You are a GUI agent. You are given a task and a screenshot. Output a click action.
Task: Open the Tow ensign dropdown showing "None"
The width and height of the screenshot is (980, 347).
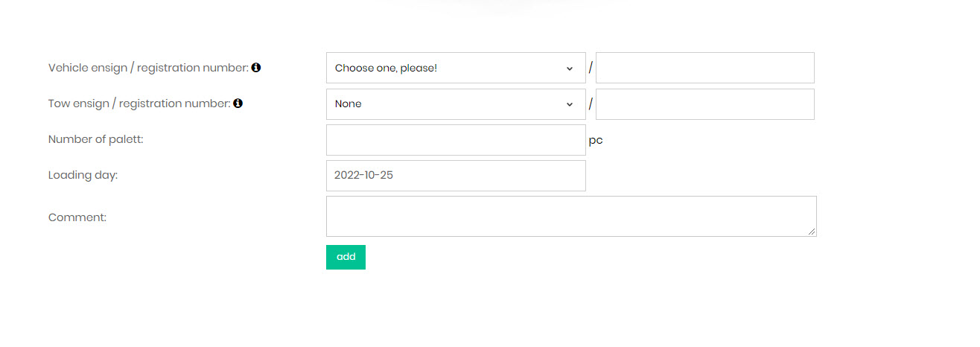pyautogui.click(x=447, y=104)
